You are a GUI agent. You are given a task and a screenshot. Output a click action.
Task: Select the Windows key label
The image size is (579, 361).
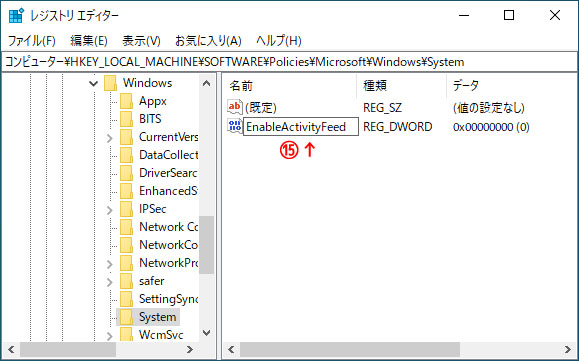(147, 83)
